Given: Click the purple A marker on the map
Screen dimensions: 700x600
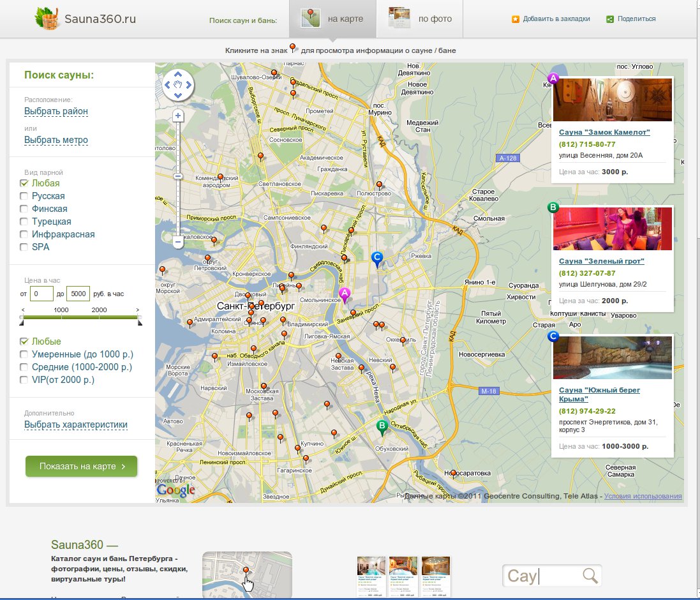Looking at the screenshot, I should pos(344,295).
